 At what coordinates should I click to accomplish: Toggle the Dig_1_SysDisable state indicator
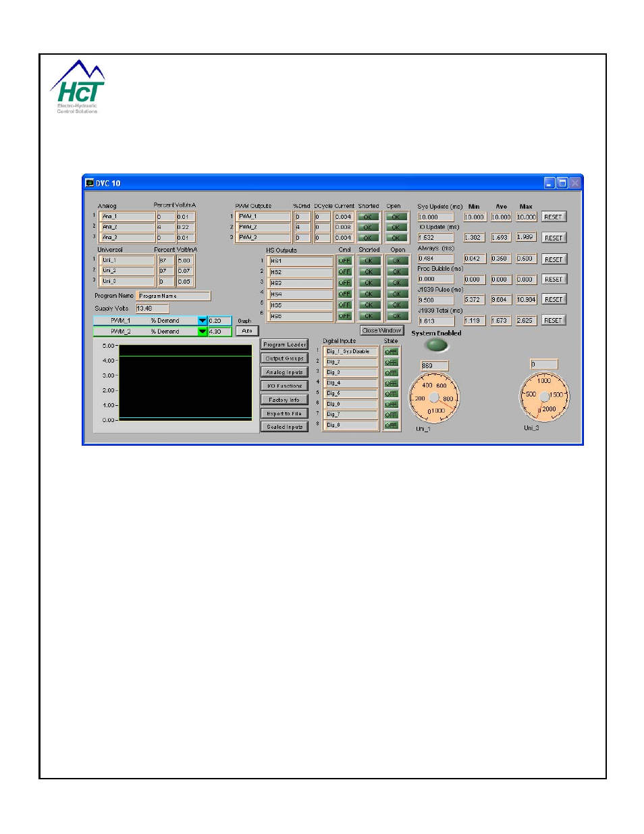click(391, 352)
